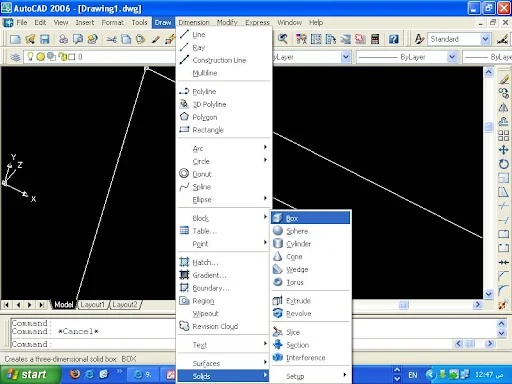The height and width of the screenshot is (384, 512).
Task: Choose Polyline from Draw menu
Action: 224,91
